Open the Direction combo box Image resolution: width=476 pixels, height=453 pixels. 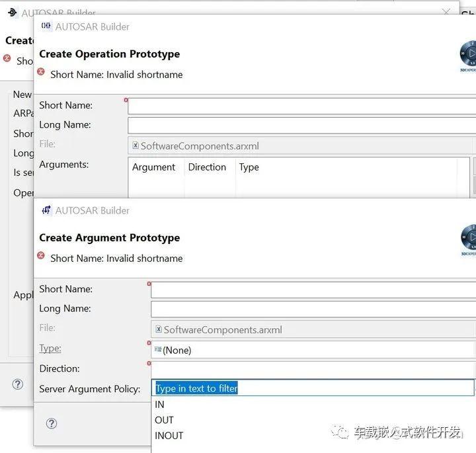tap(313, 369)
